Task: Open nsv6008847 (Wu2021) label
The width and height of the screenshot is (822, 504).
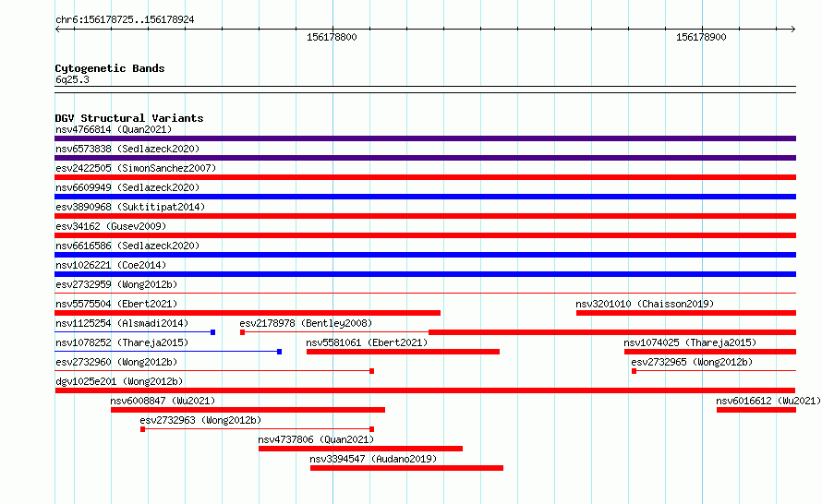Action: pos(163,401)
